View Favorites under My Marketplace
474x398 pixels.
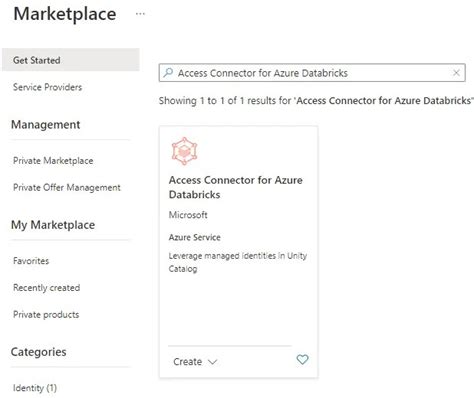pos(31,261)
